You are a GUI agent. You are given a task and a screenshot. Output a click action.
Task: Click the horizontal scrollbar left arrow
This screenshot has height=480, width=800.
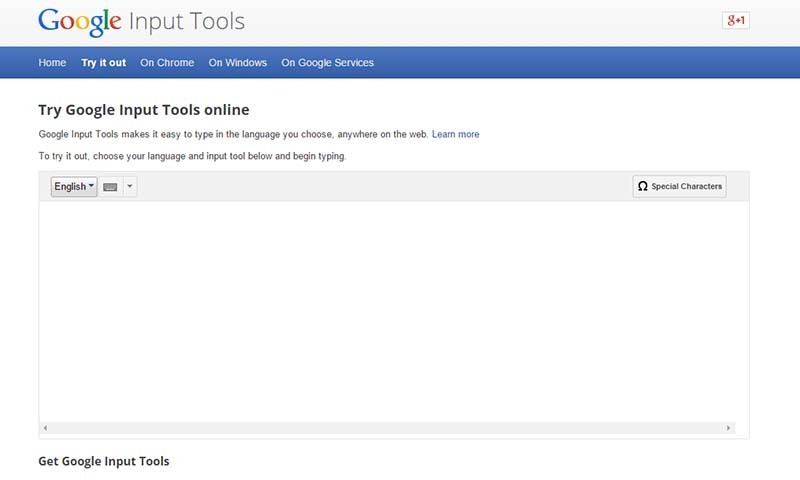tap(45, 428)
